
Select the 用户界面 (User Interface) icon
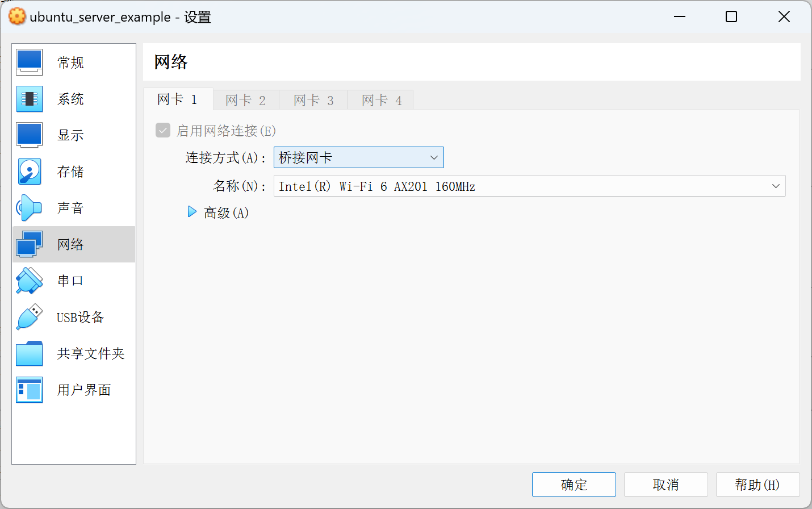[30, 390]
